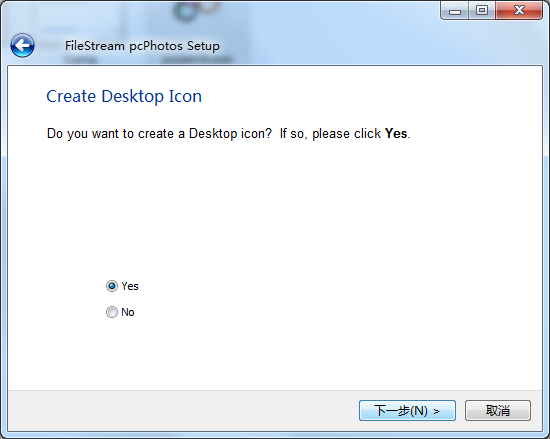Cancel setup with the 取消 button
The image size is (550, 439).
coord(498,410)
